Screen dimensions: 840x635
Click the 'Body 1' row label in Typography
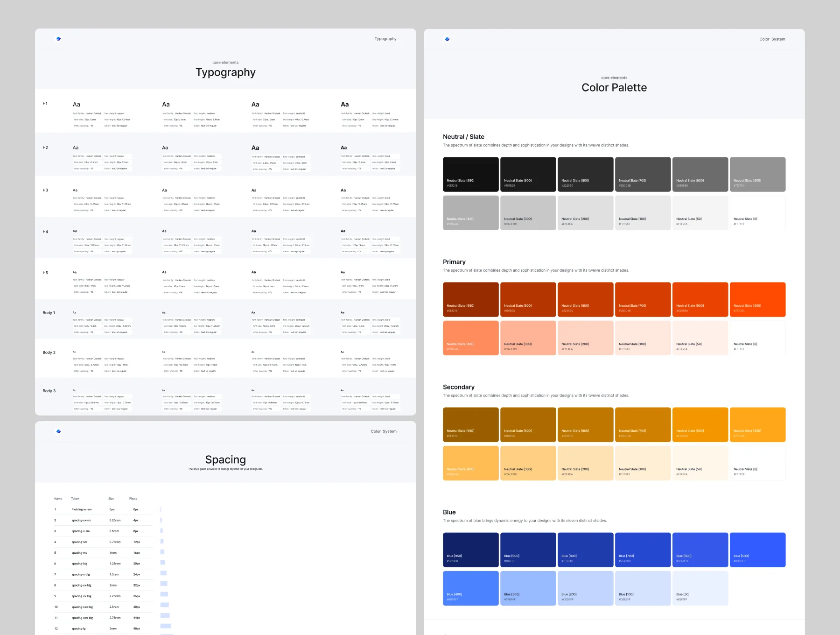pyautogui.click(x=49, y=313)
